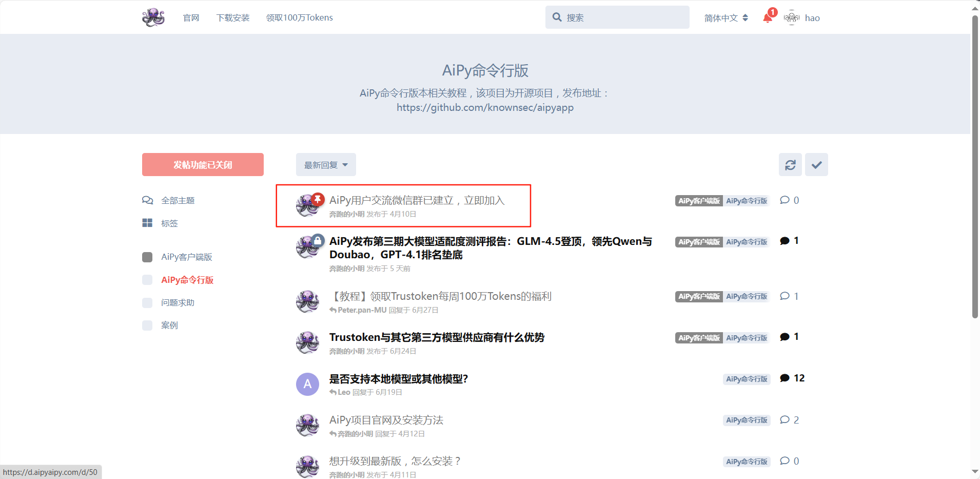Open Trustoken与其它第三方模型供应商有什么优势 discussion
The width and height of the screenshot is (980, 479).
point(437,337)
